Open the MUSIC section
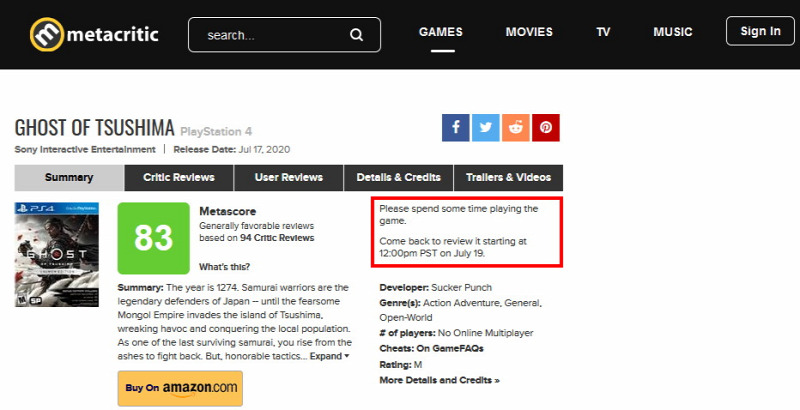The image size is (800, 410). [672, 32]
